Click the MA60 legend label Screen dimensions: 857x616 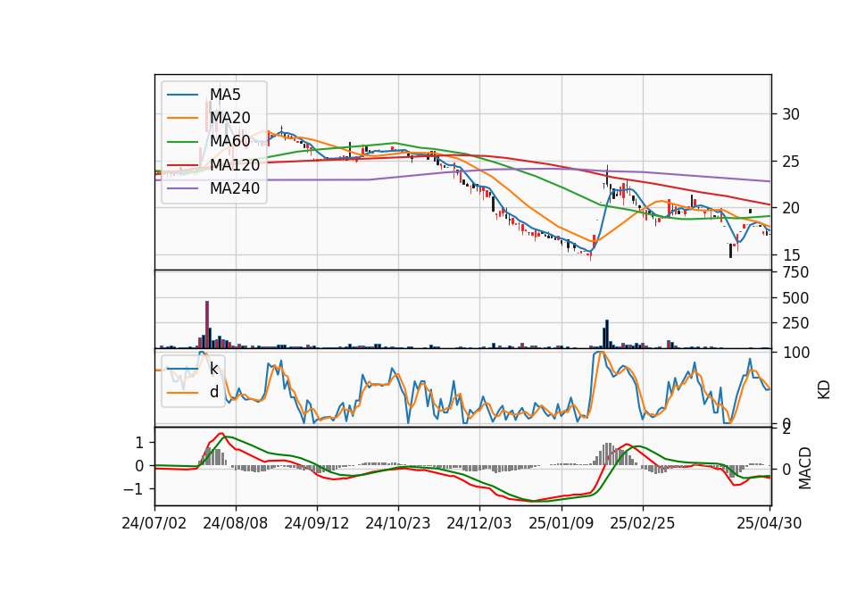(x=229, y=141)
